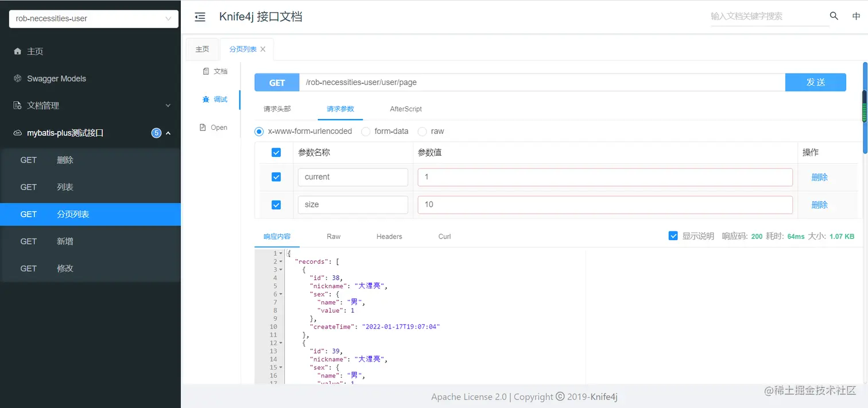Show the Curl response tab

click(445, 236)
